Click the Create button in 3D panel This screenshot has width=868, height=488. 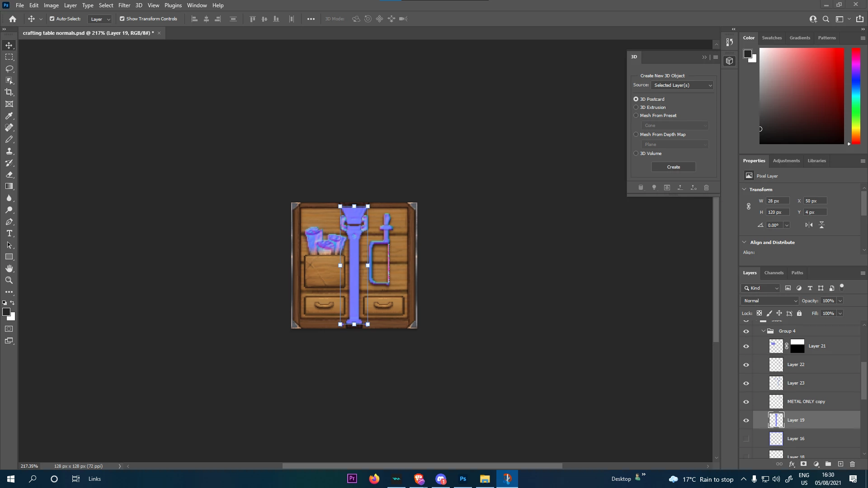[x=673, y=167]
